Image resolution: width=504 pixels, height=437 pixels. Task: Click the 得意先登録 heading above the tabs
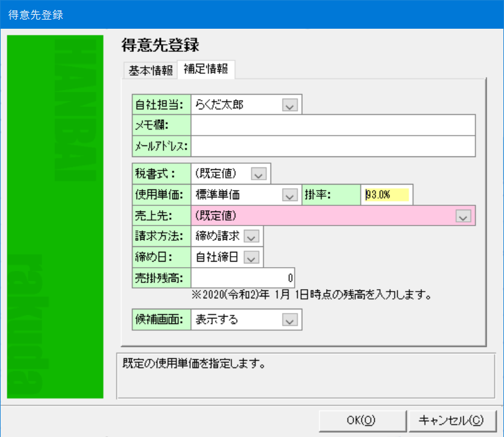pyautogui.click(x=160, y=45)
